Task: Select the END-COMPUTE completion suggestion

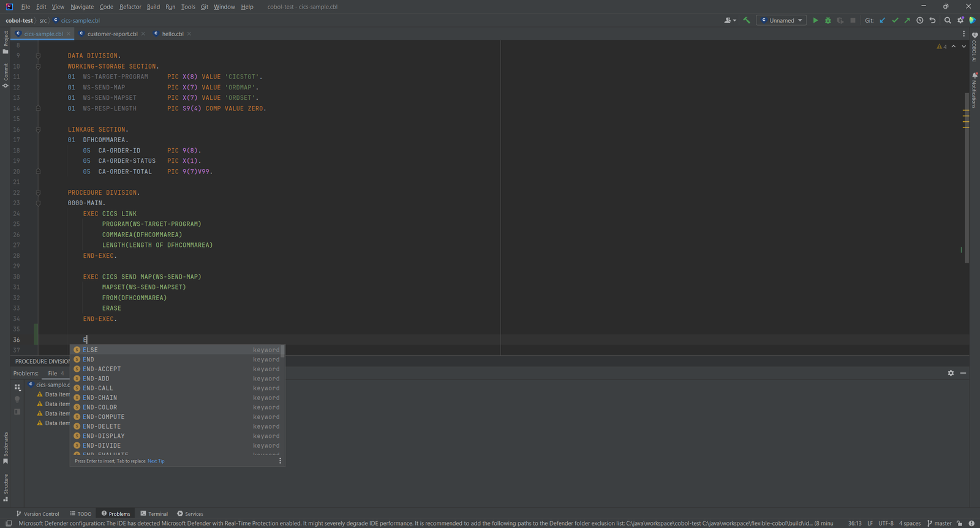Action: 176,417
